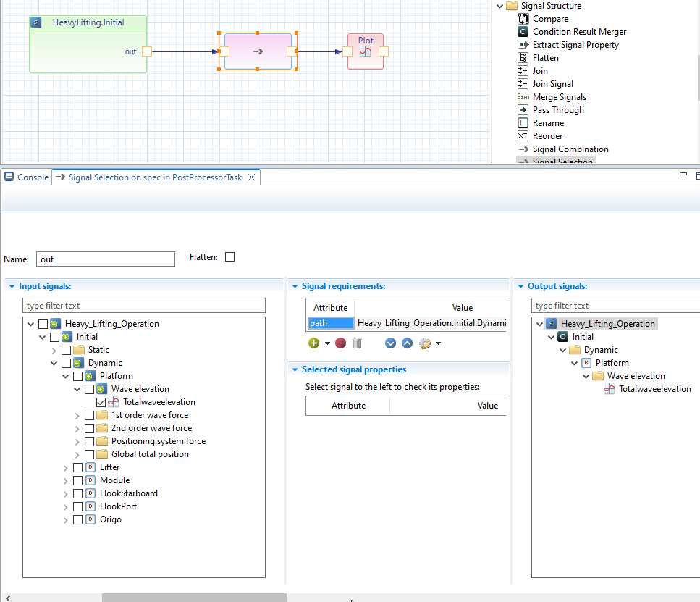Click the red remove requirement icon
The image size is (700, 602).
tap(340, 343)
